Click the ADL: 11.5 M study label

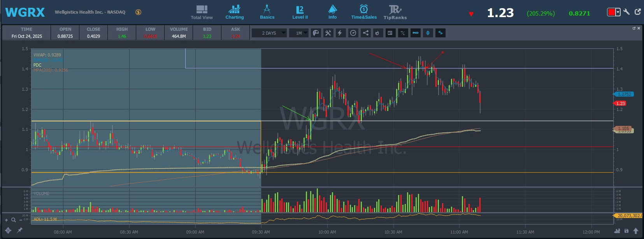pos(45,219)
